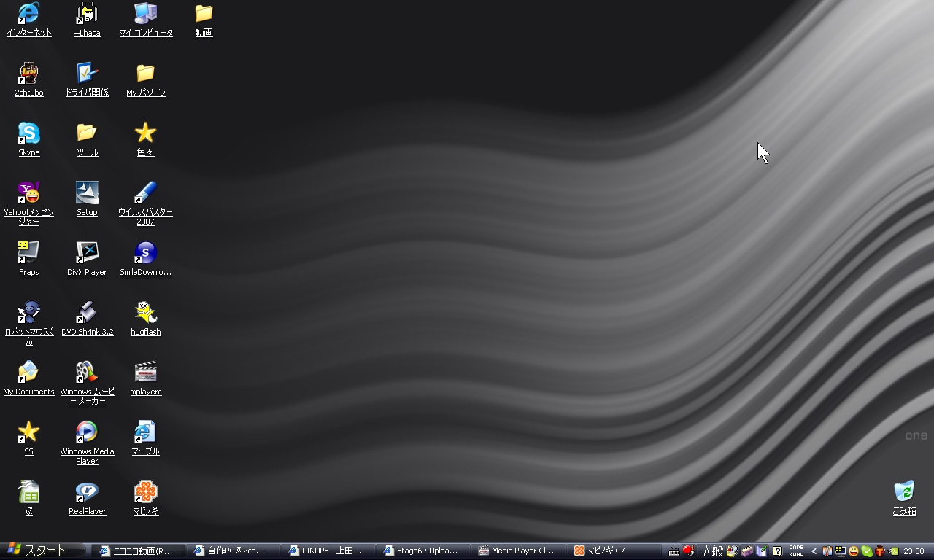Open the IME help question-mark icon
The height and width of the screenshot is (560, 934).
coord(778,551)
